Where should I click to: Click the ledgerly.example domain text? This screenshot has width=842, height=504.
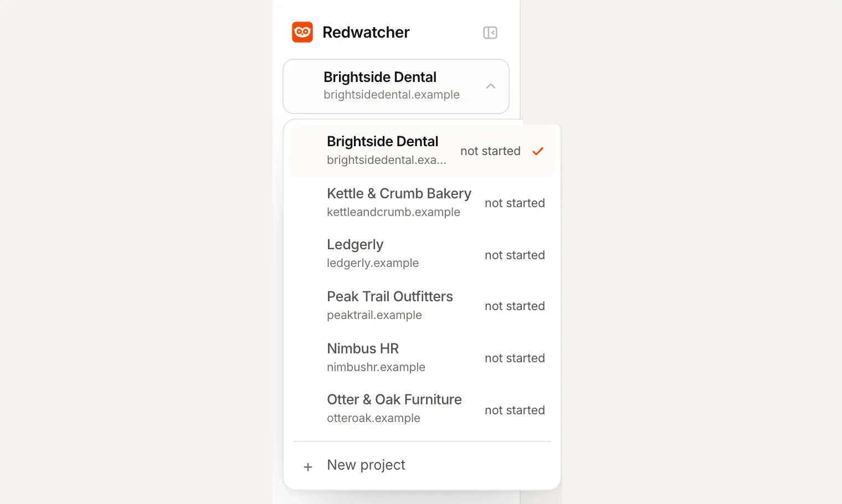coord(373,263)
